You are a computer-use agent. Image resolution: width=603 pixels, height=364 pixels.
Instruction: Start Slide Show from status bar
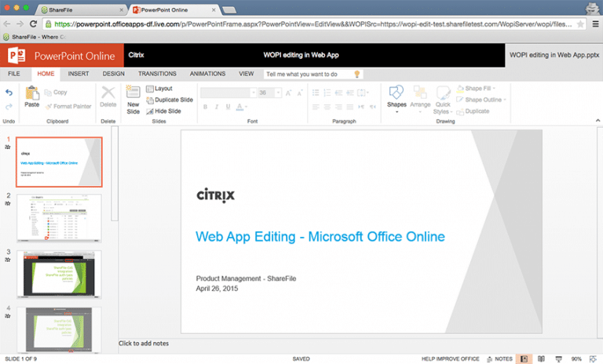[559, 359]
